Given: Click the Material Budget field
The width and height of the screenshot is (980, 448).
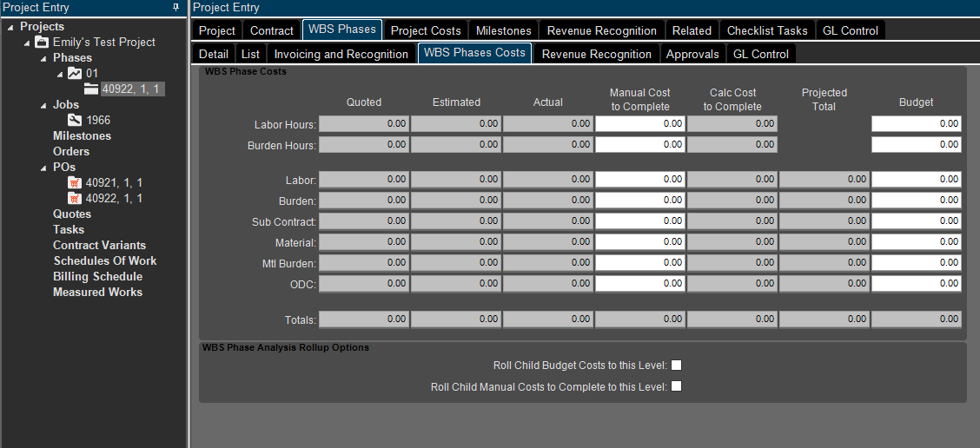Looking at the screenshot, I should (x=917, y=242).
